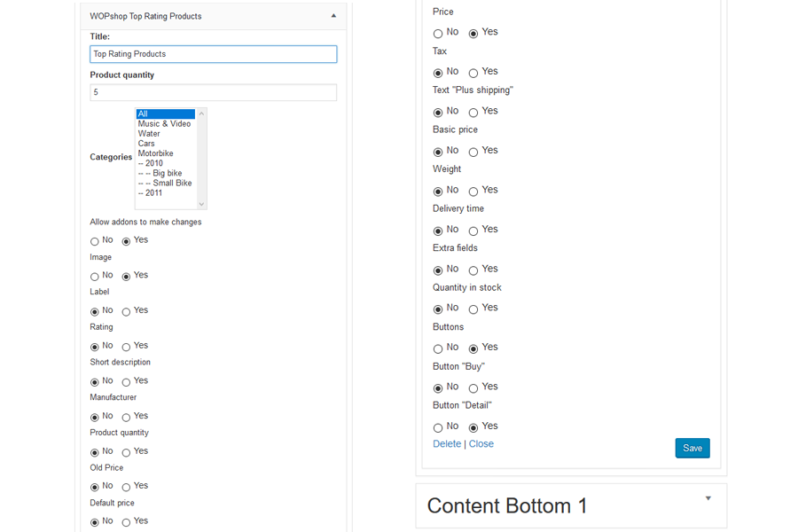Click the Title text field

tap(213, 54)
